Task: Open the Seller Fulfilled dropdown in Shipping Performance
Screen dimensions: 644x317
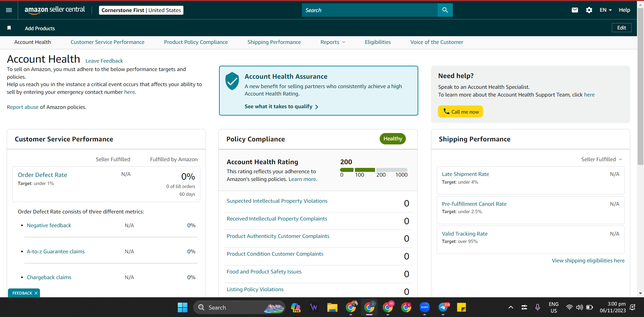Action: (602, 160)
